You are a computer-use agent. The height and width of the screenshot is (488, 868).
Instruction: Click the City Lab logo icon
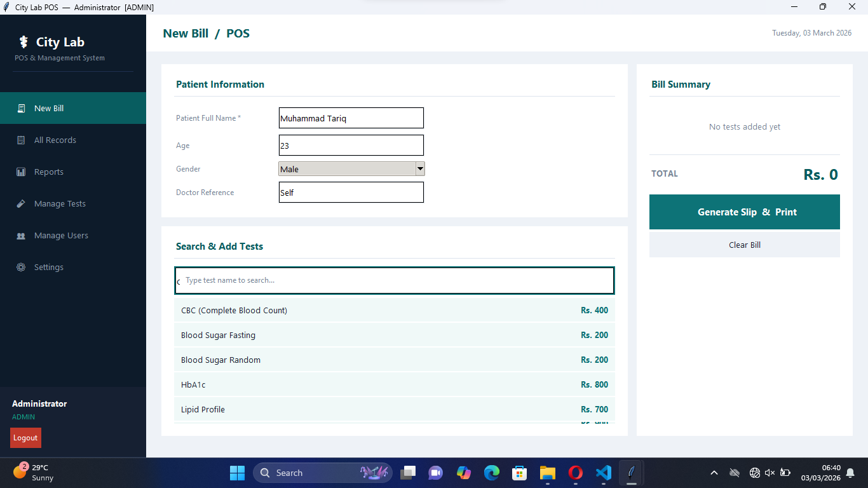pyautogui.click(x=24, y=42)
